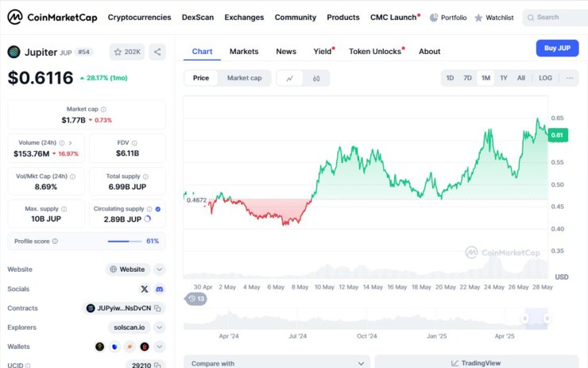The image size is (588, 368).
Task: Copy the JUPyiw...NsDvCN contract address
Action: tap(157, 308)
